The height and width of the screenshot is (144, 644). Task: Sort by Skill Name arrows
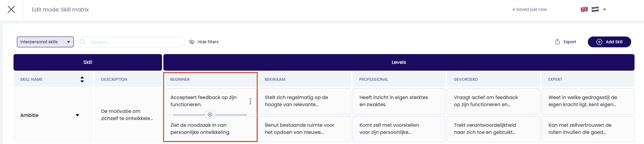(82, 79)
